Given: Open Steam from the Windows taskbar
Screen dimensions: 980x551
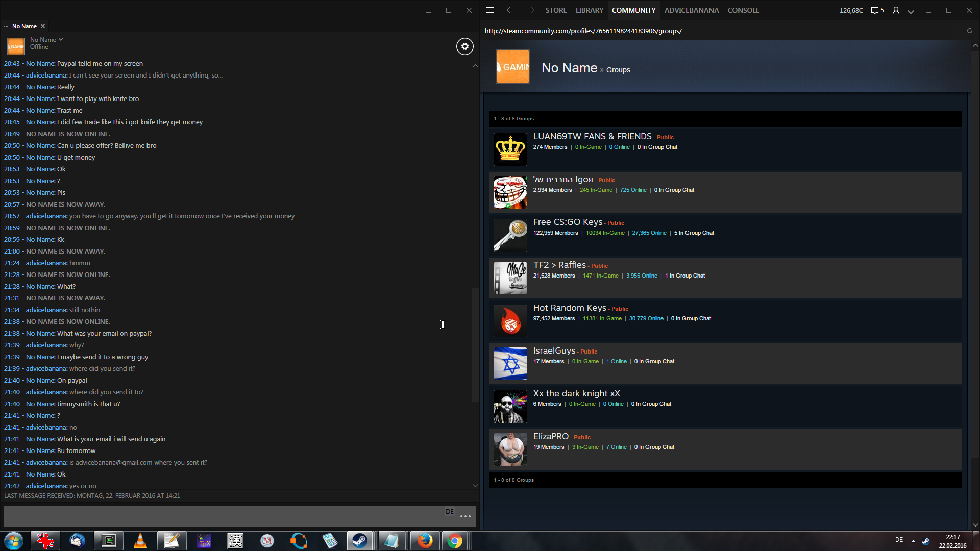Looking at the screenshot, I should (x=360, y=541).
